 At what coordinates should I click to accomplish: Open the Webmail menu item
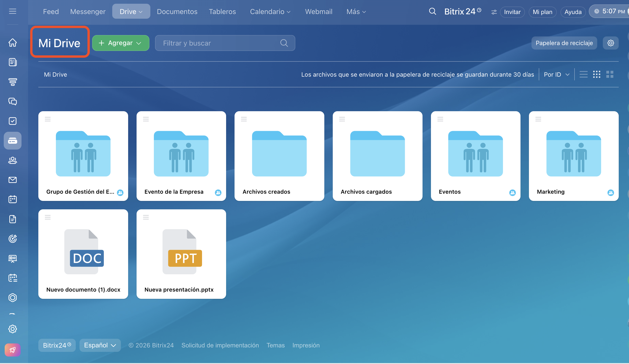tap(318, 11)
